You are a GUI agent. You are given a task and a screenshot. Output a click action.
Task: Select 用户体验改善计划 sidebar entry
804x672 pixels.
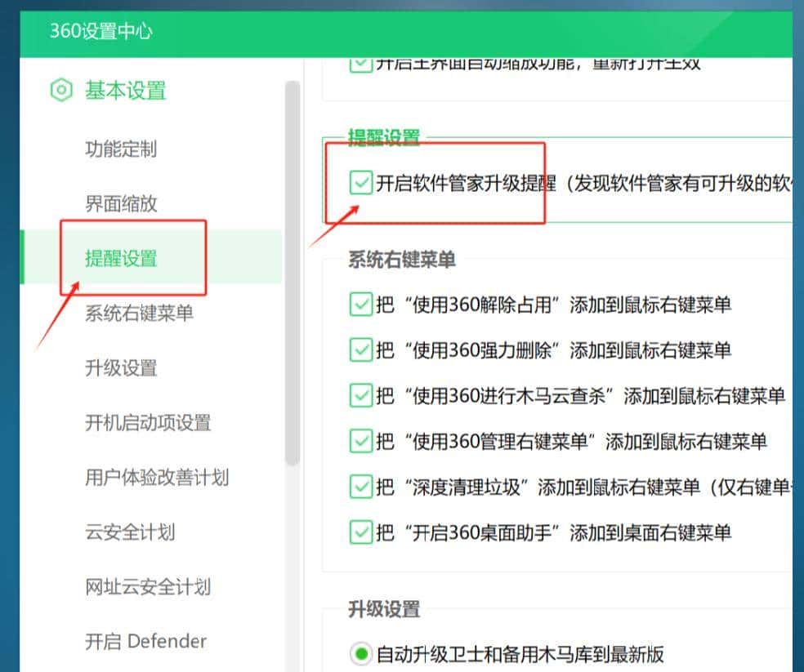click(155, 477)
